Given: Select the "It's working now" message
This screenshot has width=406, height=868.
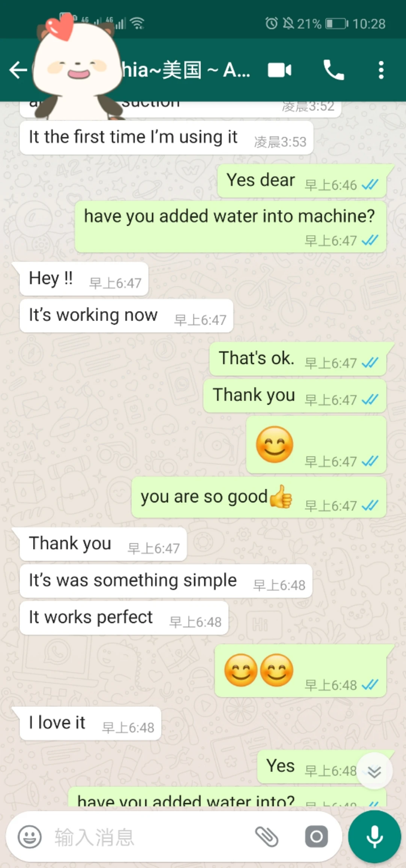Looking at the screenshot, I should point(126,316).
